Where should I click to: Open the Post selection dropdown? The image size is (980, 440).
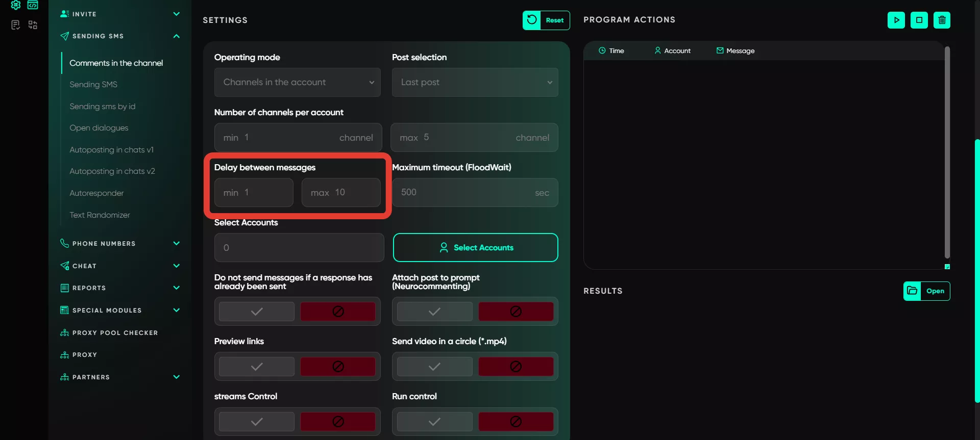[x=475, y=83]
